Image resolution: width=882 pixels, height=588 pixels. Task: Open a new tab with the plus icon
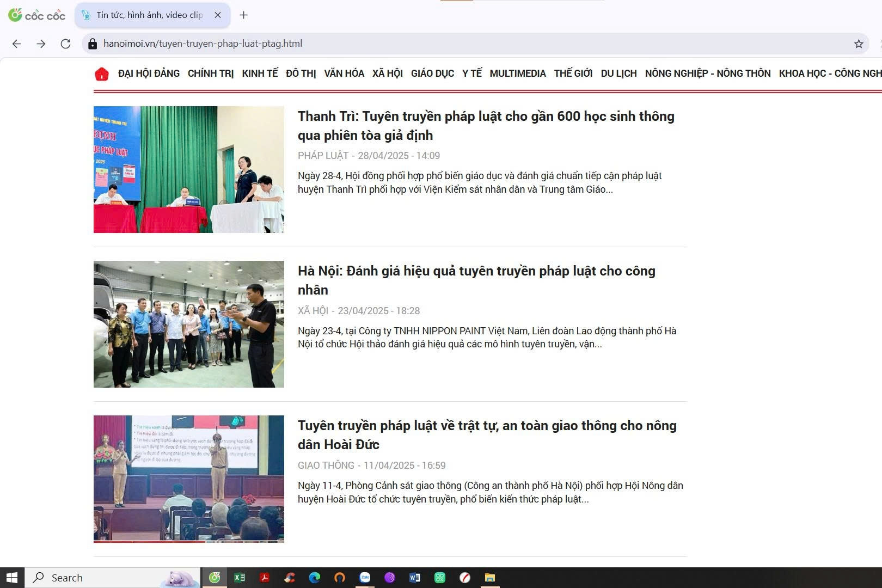tap(243, 15)
